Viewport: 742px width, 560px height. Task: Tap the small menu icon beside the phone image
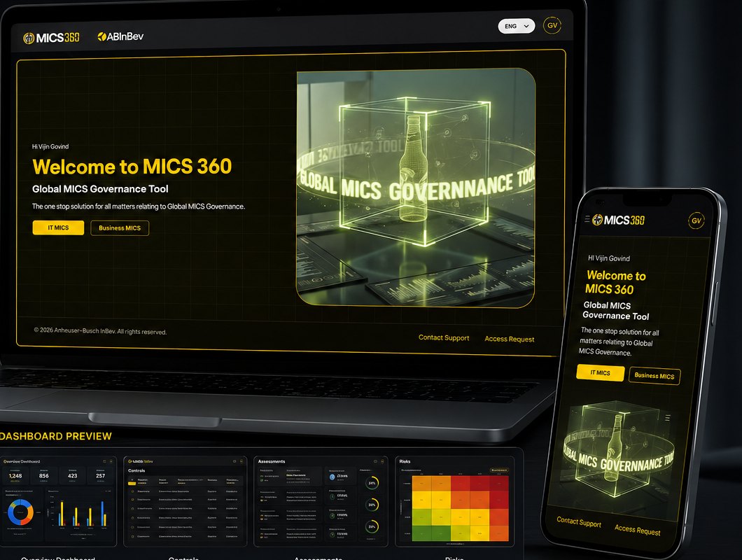(668, 417)
